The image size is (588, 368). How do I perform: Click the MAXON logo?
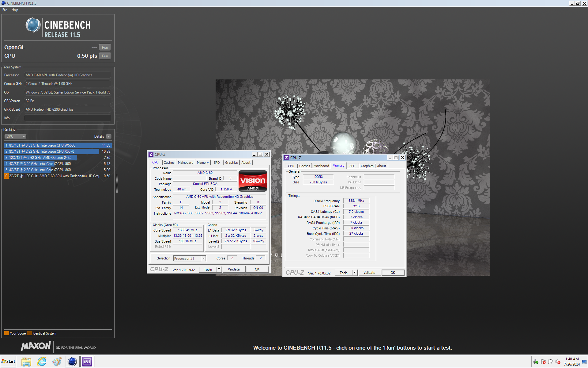[36, 346]
